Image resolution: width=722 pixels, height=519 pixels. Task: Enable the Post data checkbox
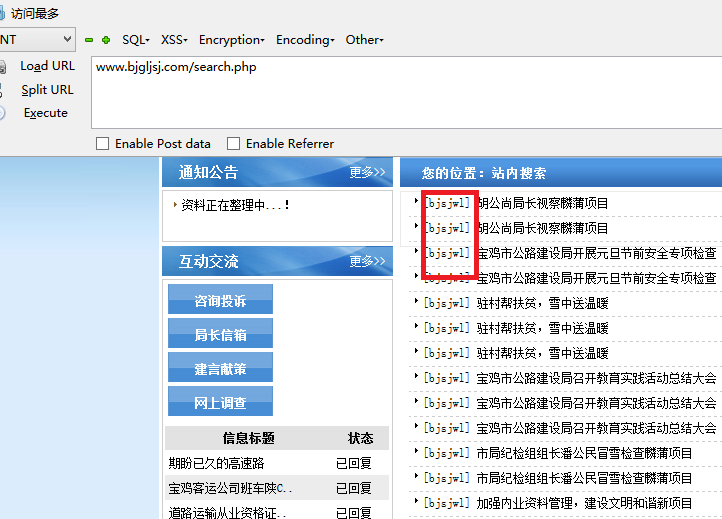(x=102, y=144)
